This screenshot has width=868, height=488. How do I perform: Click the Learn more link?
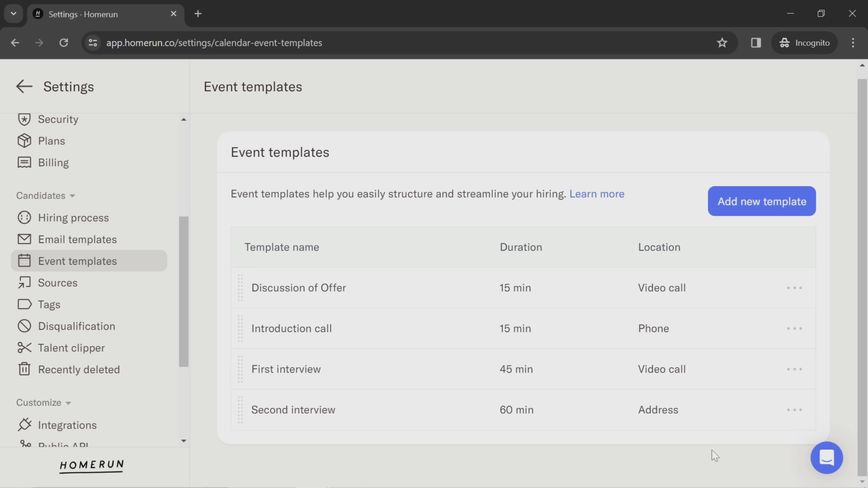coord(597,194)
